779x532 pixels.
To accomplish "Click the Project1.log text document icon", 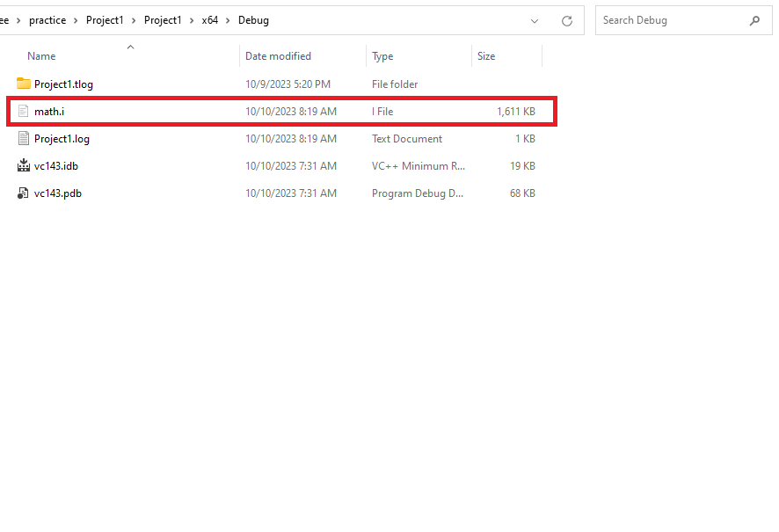I will [24, 138].
